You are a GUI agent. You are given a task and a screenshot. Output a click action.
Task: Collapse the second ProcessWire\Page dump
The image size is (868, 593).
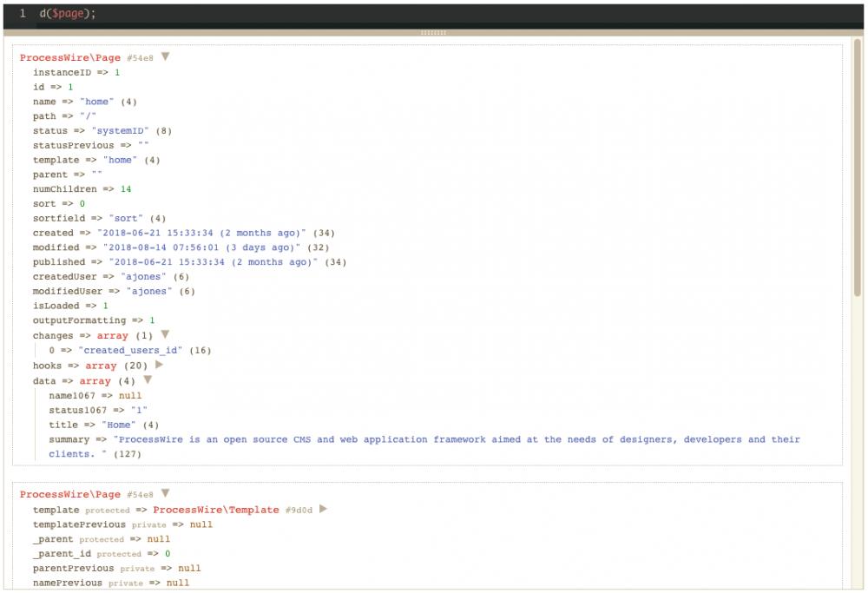point(165,492)
